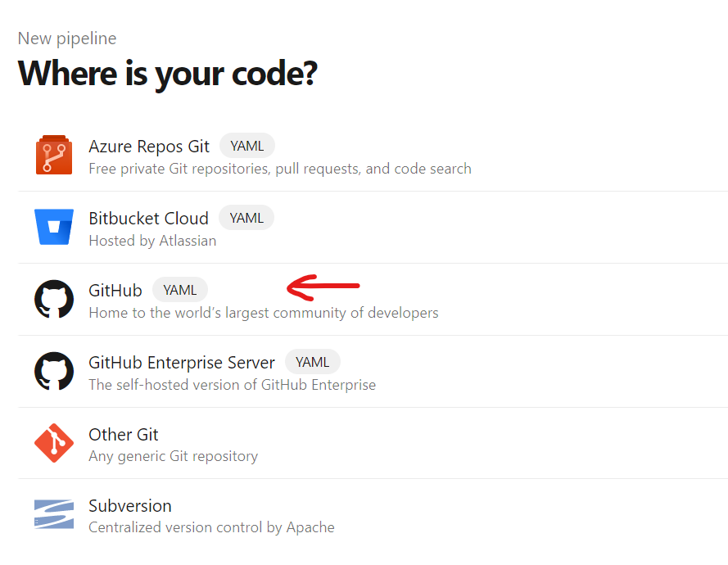Click the Where is your code heading
Screen dimensions: 728x565
click(167, 74)
